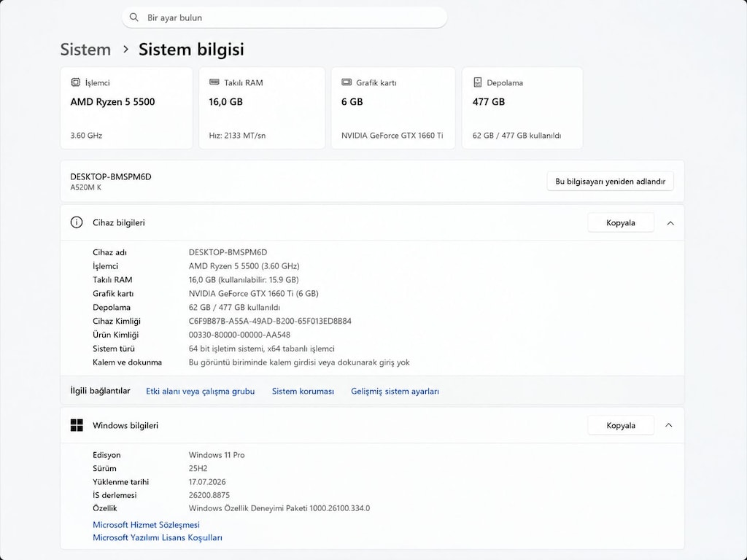Go back to Sistem breadcrumb
747x560 pixels.
click(x=85, y=49)
